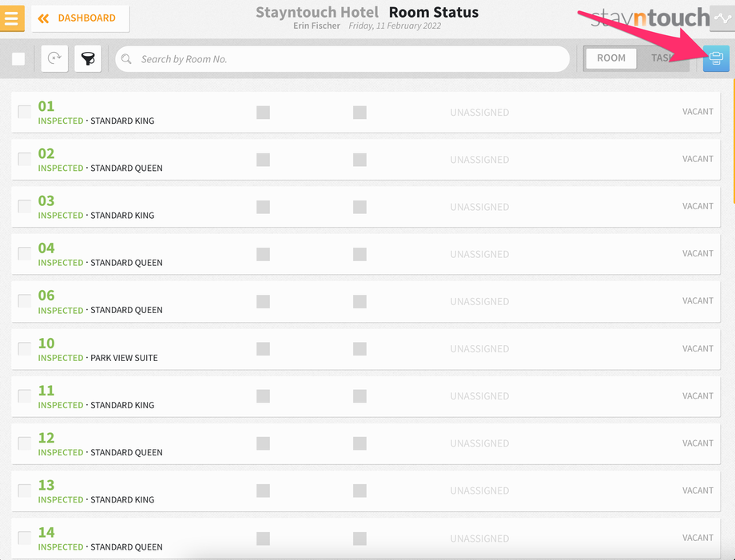Screen dimensions: 735x560
Task: Click VACANT status on room 06 row
Action: tap(697, 301)
